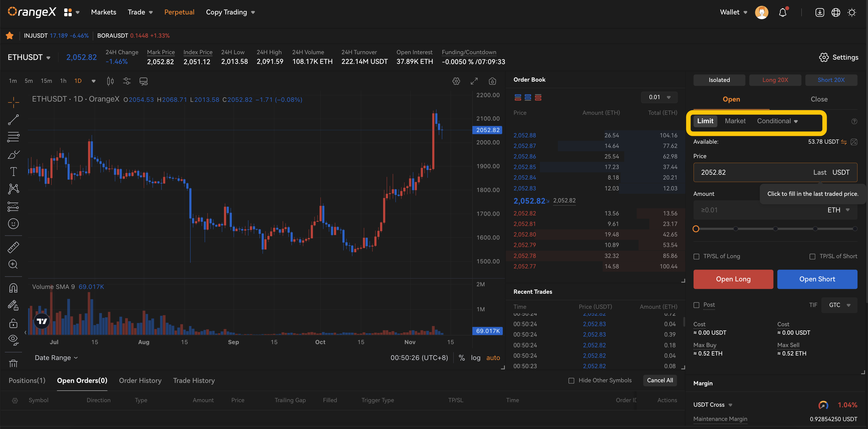868x429 pixels.
Task: Open the prediction and measurement tools
Action: click(14, 206)
